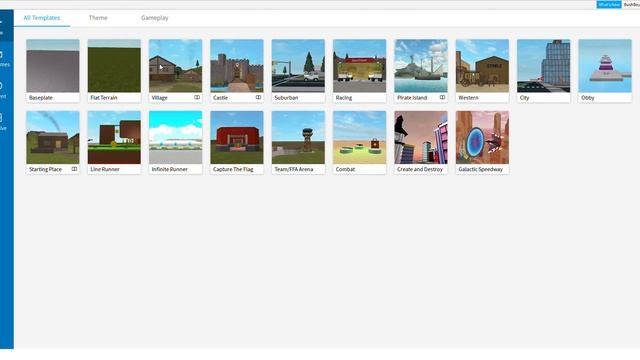
Task: Select the New section in the blue sidebar
Action: 6,26
